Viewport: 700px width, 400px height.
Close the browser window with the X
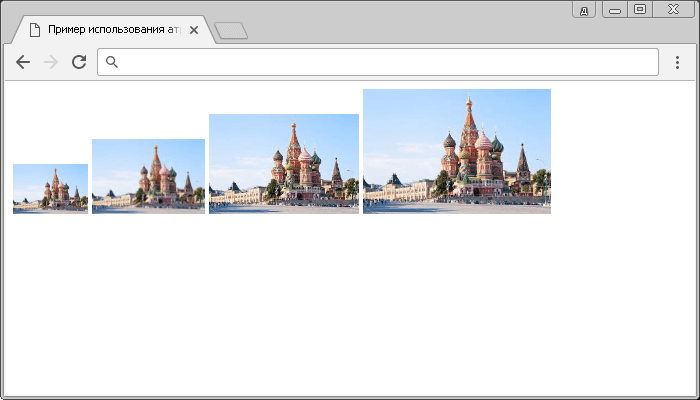click(673, 9)
